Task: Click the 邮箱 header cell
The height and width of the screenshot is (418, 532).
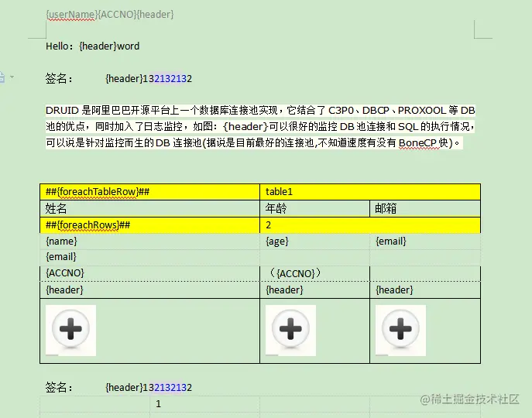Action: (425, 208)
